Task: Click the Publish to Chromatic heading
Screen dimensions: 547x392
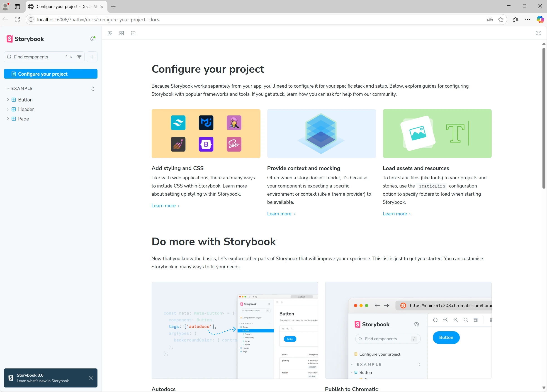Action: (x=351, y=389)
